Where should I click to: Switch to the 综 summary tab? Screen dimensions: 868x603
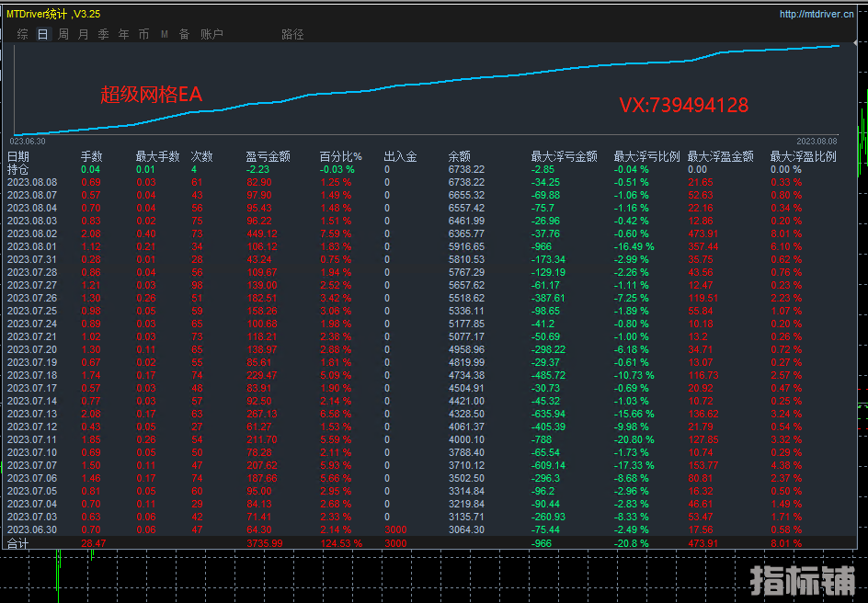tap(22, 34)
